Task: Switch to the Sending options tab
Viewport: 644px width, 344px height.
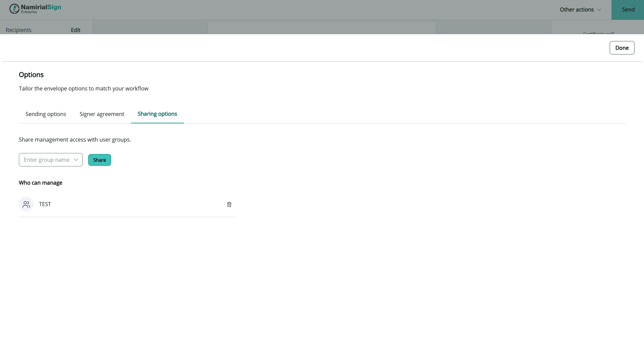Action: [x=46, y=114]
